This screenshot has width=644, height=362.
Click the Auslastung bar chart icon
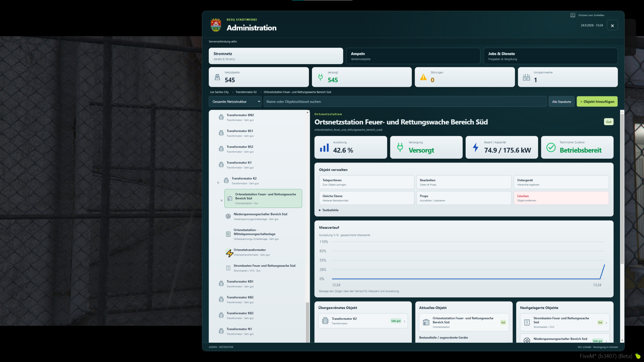pyautogui.click(x=324, y=148)
